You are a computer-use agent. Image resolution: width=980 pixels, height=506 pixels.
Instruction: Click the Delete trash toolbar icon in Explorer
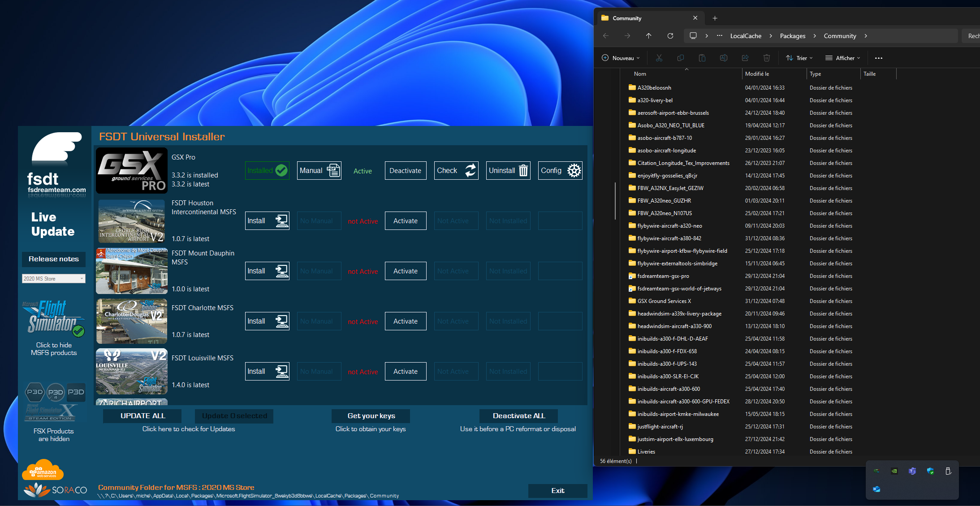pyautogui.click(x=767, y=58)
